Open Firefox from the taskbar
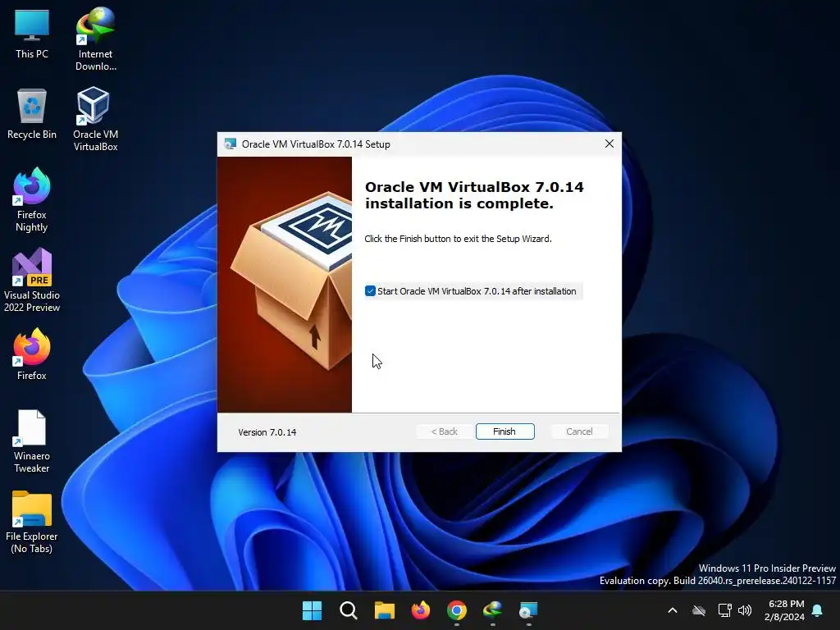 click(421, 610)
